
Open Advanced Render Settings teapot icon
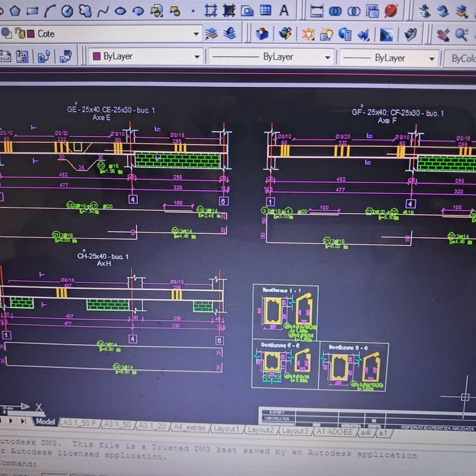pyautogui.click(x=411, y=34)
